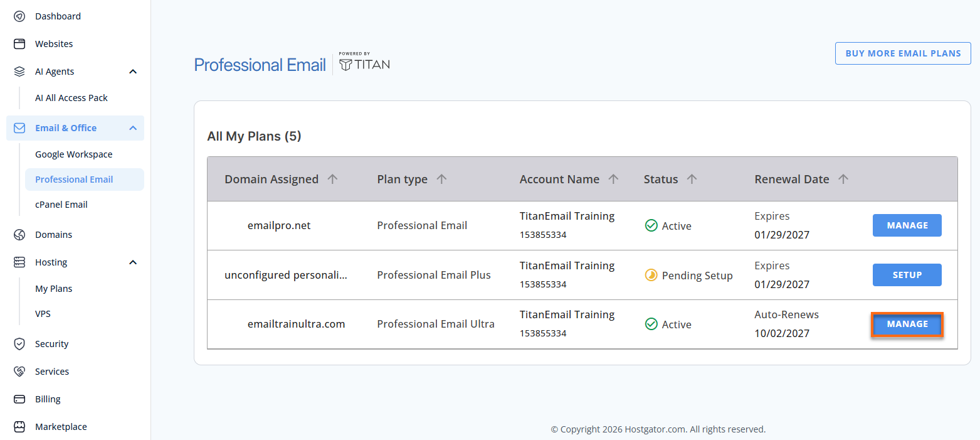Click the Dashboard sidebar icon

(19, 16)
